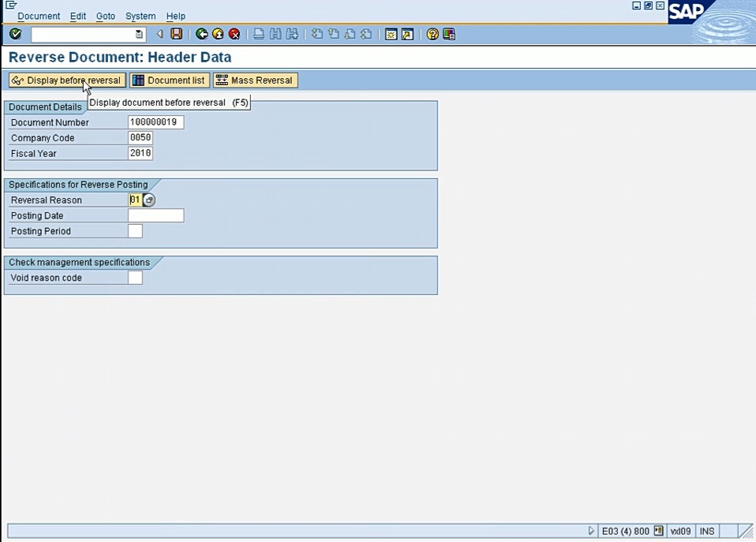This screenshot has width=756, height=542.
Task: Click the First Page icon
Action: tap(316, 34)
